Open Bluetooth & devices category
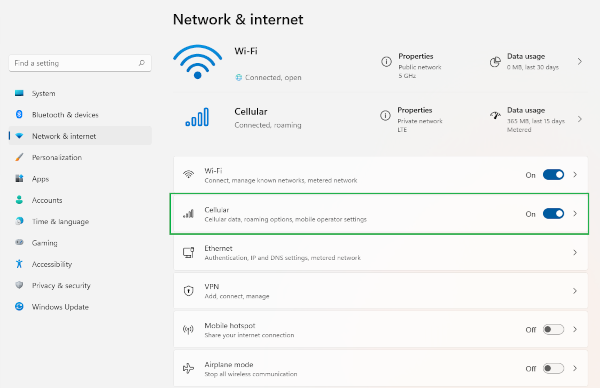This screenshot has height=388, width=600. click(80, 114)
